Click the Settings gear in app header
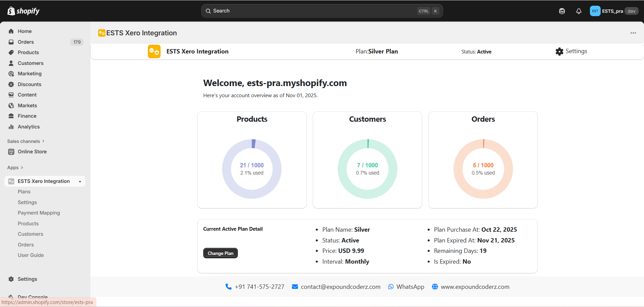Screen dimensions: 644x307 point(559,51)
